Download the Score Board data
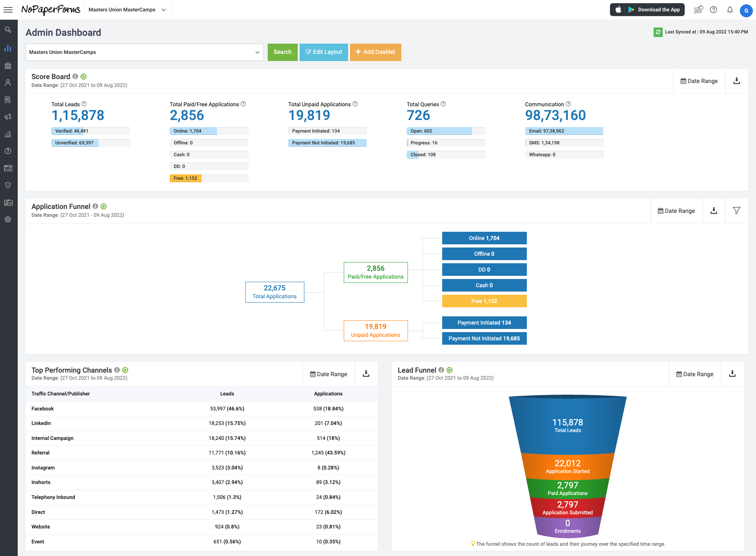 (736, 81)
